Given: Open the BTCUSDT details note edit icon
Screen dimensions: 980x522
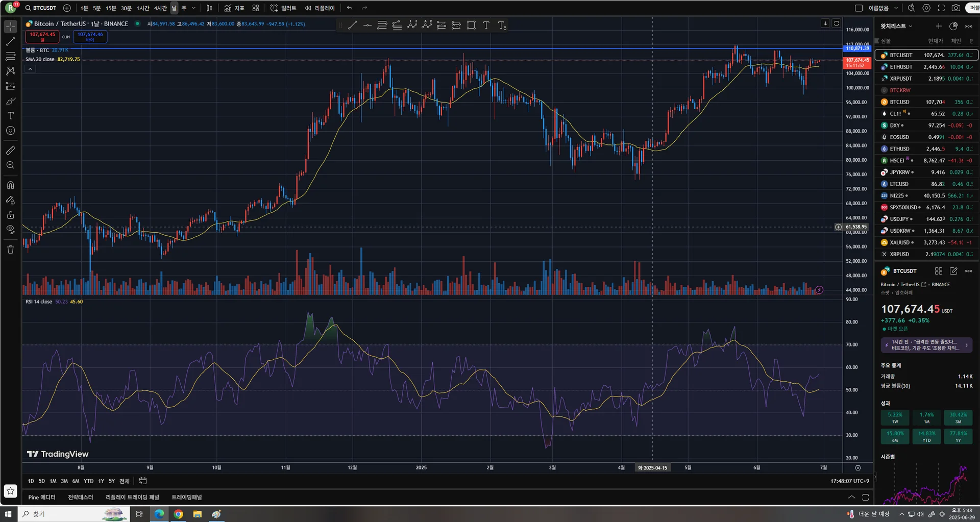Looking at the screenshot, I should 953,271.
